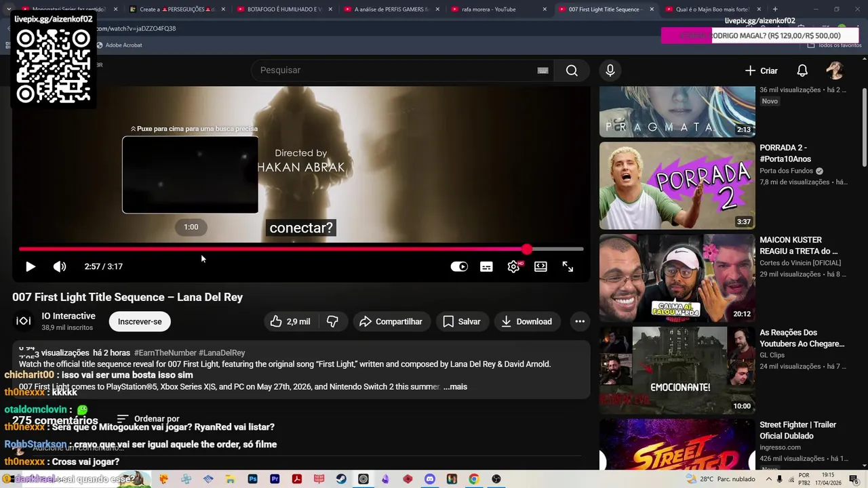Open Premiere Pro from the taskbar
Viewport: 868px width, 488px height.
click(x=275, y=479)
